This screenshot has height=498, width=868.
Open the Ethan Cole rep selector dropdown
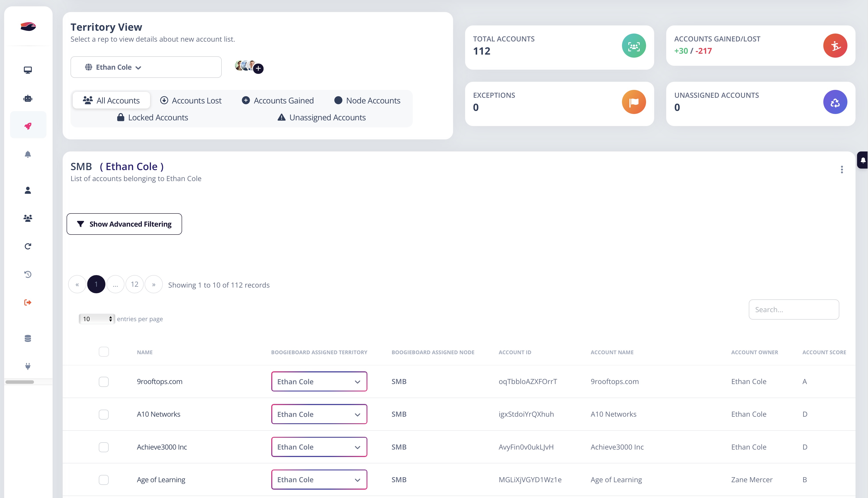[x=146, y=67]
